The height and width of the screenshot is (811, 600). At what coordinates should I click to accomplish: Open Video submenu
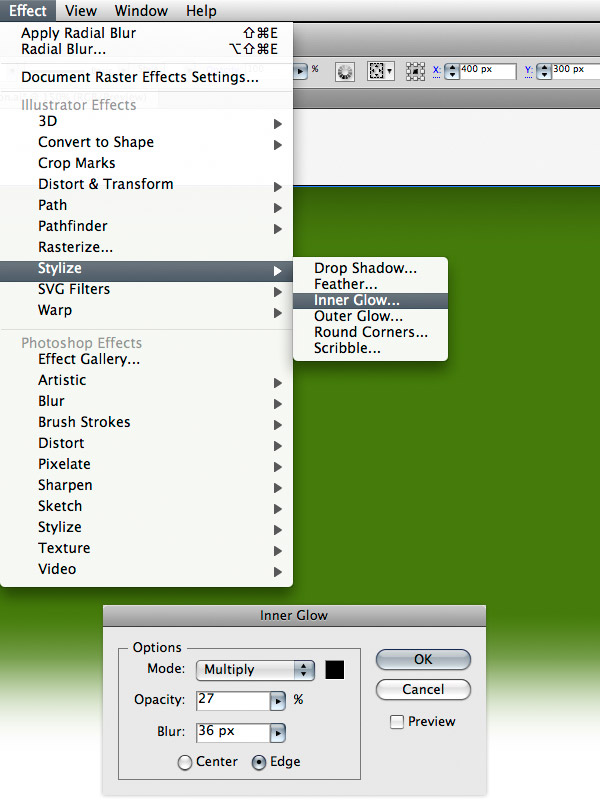[146, 569]
